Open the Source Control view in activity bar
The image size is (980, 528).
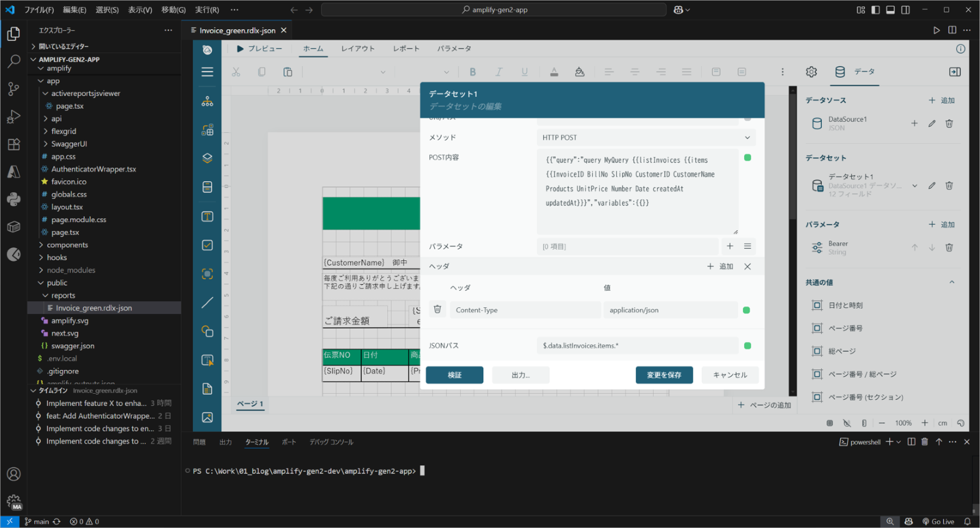[x=13, y=89]
